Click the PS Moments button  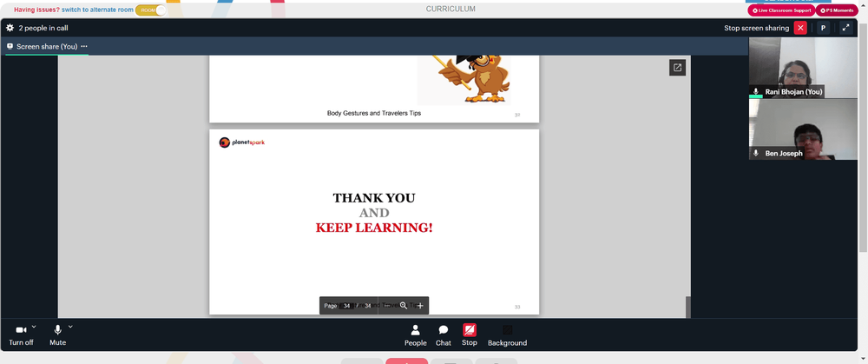point(837,10)
